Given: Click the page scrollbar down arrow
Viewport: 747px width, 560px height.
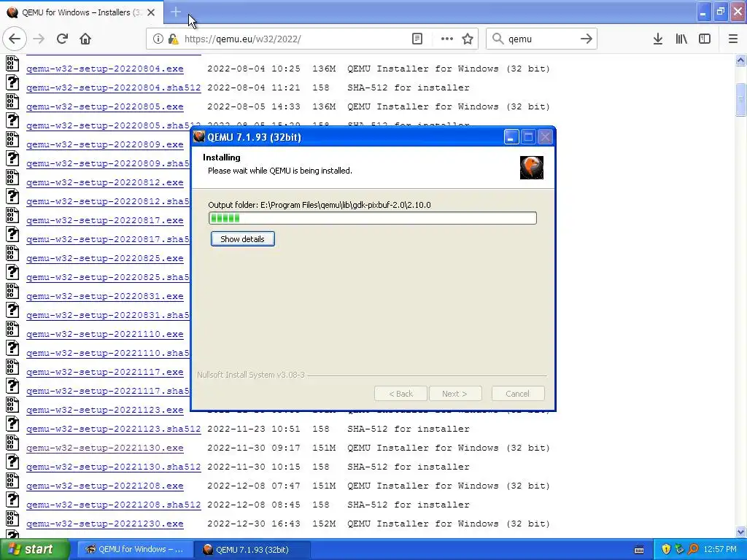Looking at the screenshot, I should pos(740,532).
